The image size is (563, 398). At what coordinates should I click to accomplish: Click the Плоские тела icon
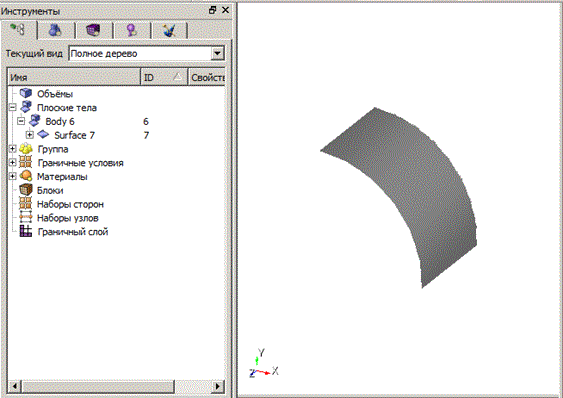pyautogui.click(x=26, y=107)
